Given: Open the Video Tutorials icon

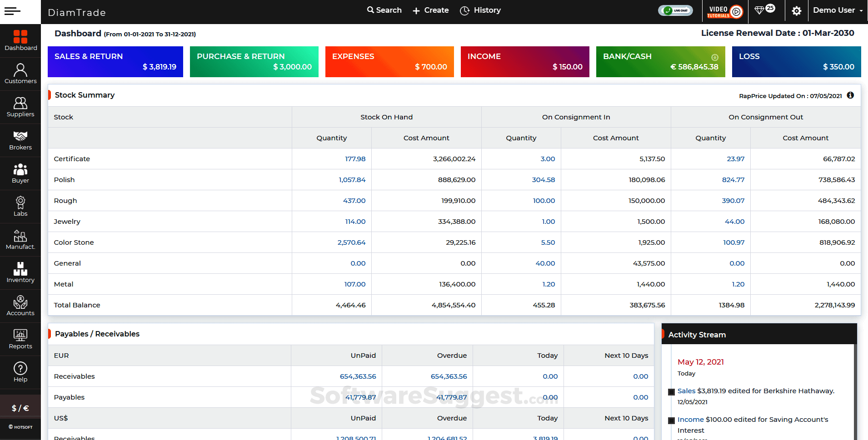Looking at the screenshot, I should pyautogui.click(x=724, y=11).
